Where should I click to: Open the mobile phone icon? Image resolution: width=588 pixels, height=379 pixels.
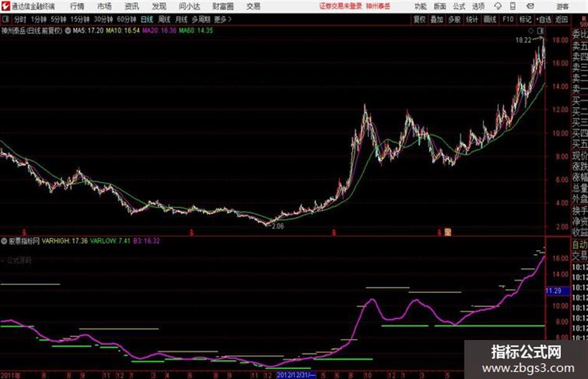coord(513,6)
